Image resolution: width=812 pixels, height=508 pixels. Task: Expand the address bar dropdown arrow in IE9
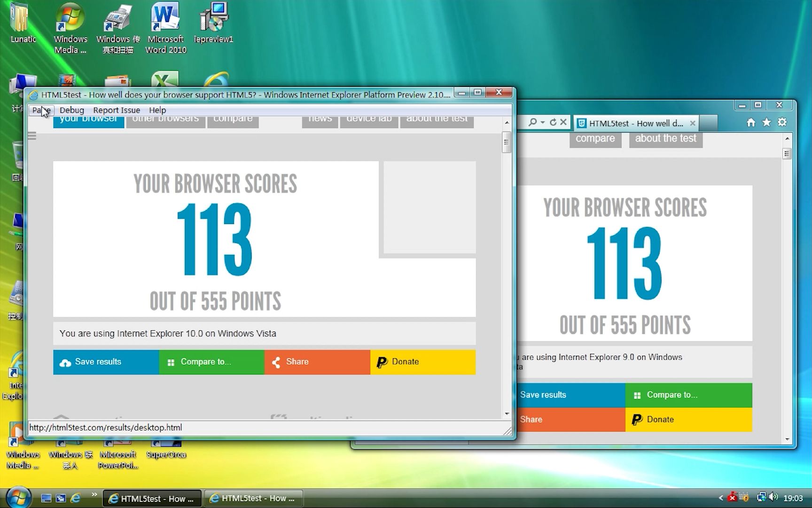tap(543, 122)
